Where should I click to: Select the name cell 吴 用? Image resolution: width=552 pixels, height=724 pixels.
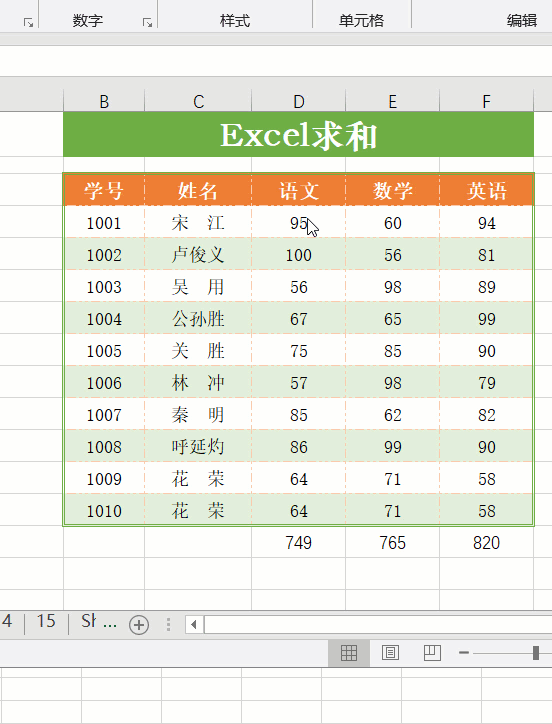pyautogui.click(x=198, y=286)
